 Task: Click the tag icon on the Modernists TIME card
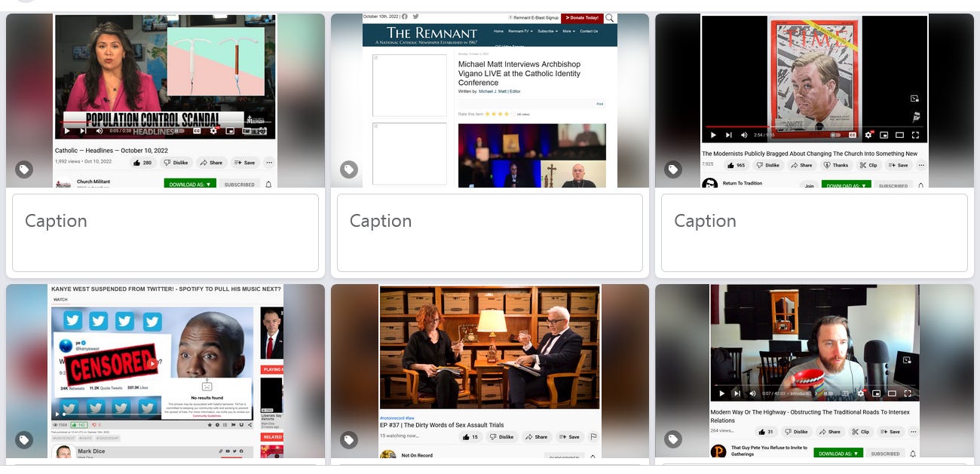pyautogui.click(x=673, y=170)
